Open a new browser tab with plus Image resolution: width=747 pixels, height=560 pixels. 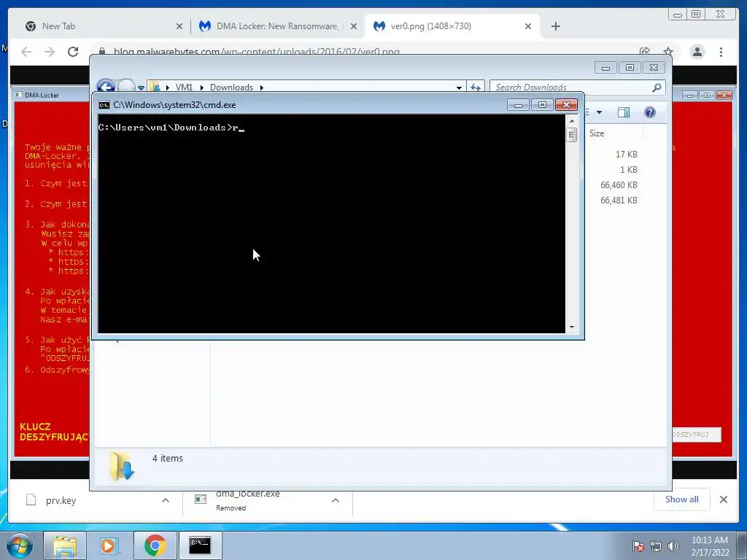555,27
